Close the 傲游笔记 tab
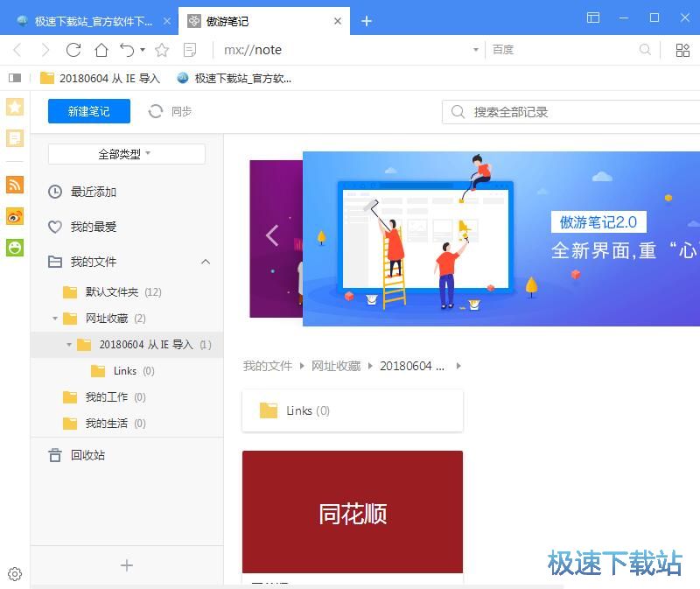The height and width of the screenshot is (589, 700). point(338,21)
